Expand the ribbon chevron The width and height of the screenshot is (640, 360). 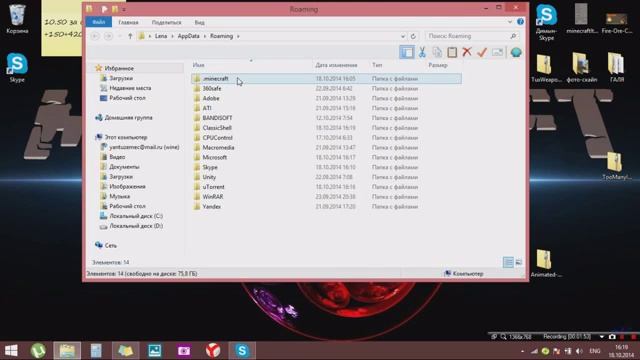click(510, 22)
